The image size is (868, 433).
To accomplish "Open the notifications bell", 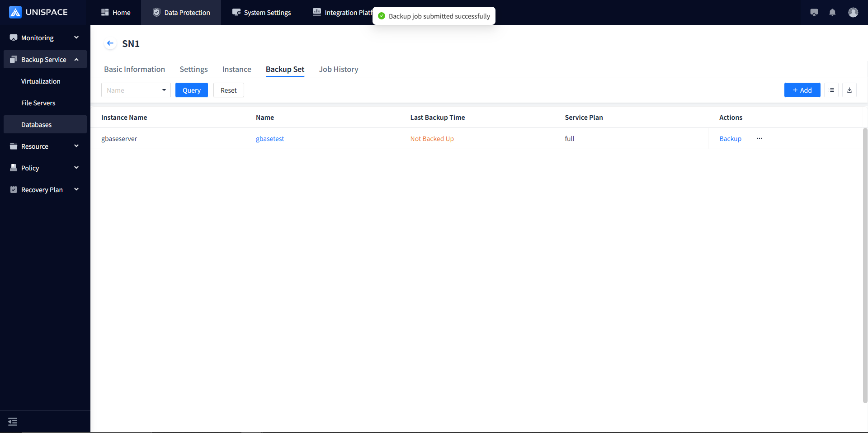I will [832, 12].
